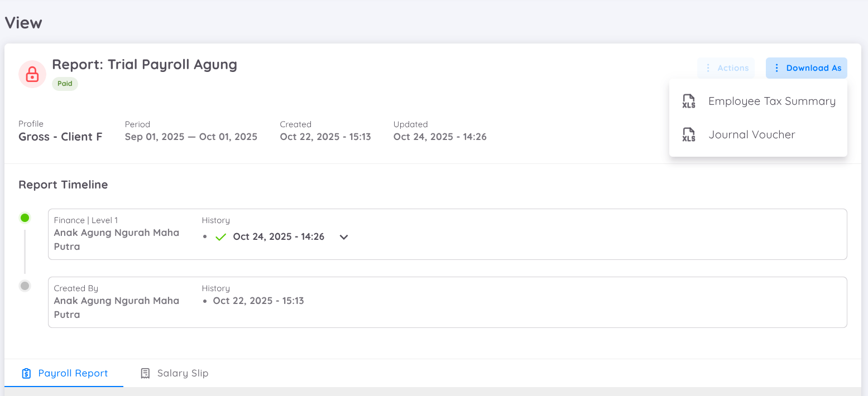Click the green timeline marker dot

(25, 218)
